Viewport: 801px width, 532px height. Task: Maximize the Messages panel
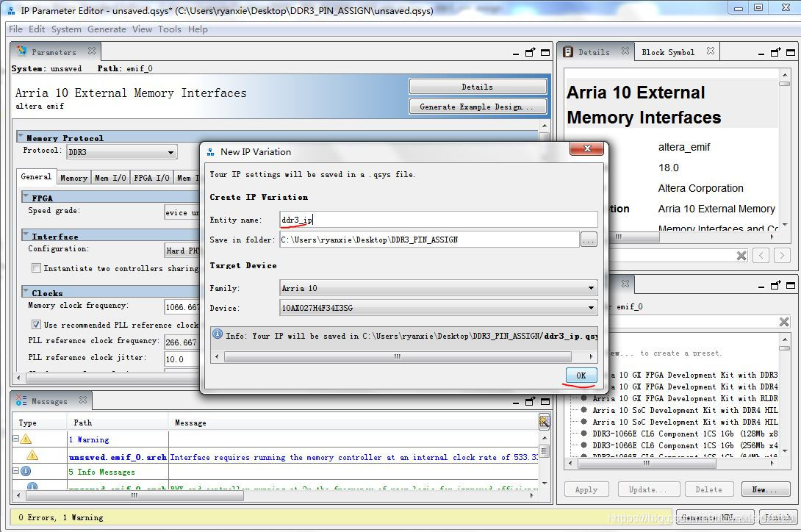tap(545, 401)
